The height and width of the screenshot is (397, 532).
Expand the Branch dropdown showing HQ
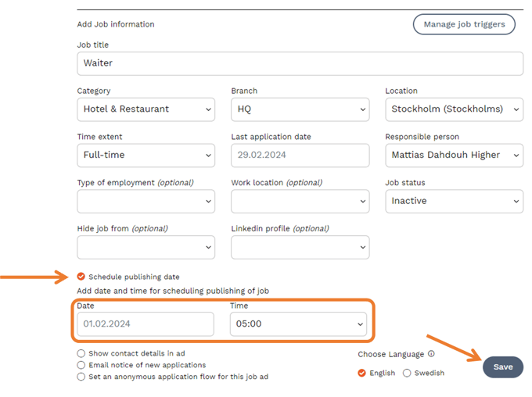coord(300,109)
